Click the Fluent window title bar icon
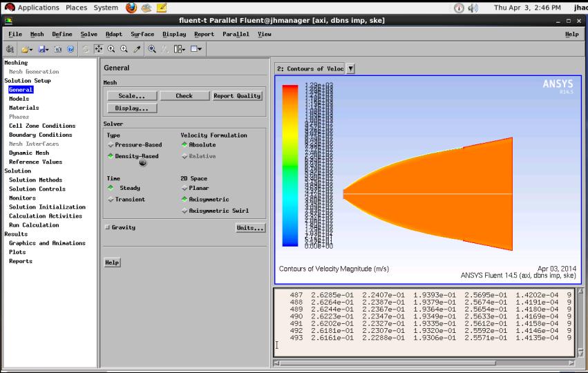Screen dimensions: 588x373 click(8, 21)
